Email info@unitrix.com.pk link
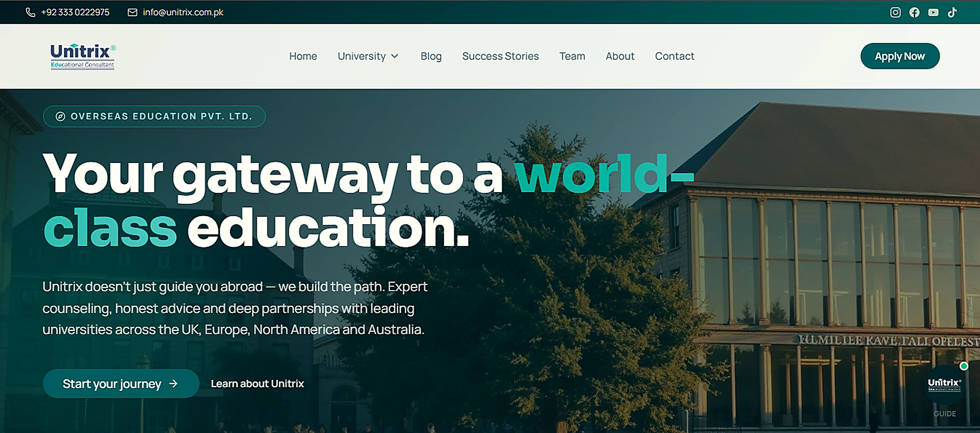The width and height of the screenshot is (980, 433). tap(183, 12)
